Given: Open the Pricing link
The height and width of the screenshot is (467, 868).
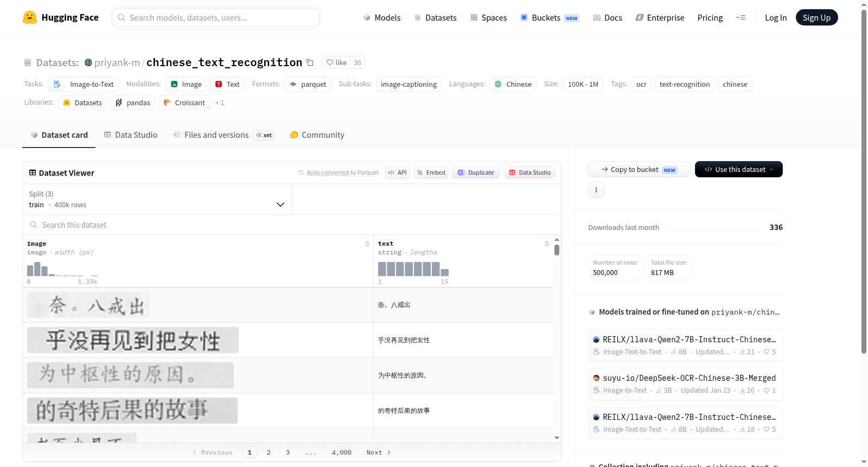Looking at the screenshot, I should (x=710, y=17).
